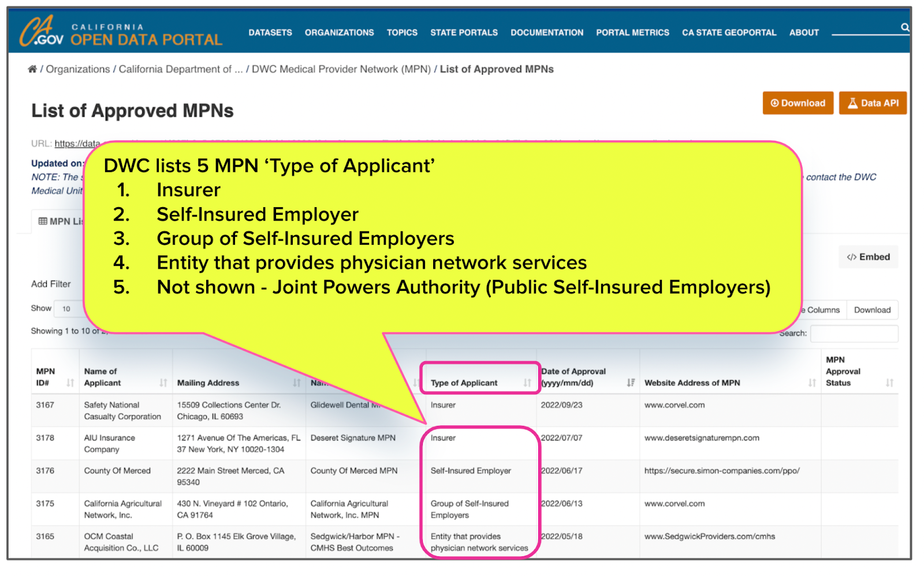Image resolution: width=924 pixels, height=576 pixels.
Task: Open CA State Geoportal navigation link
Action: coord(729,33)
